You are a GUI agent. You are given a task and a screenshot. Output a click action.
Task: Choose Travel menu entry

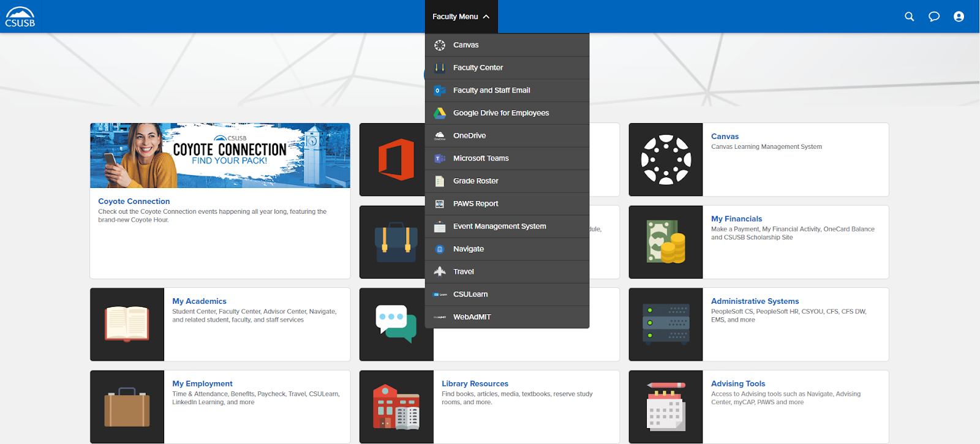pyautogui.click(x=507, y=272)
